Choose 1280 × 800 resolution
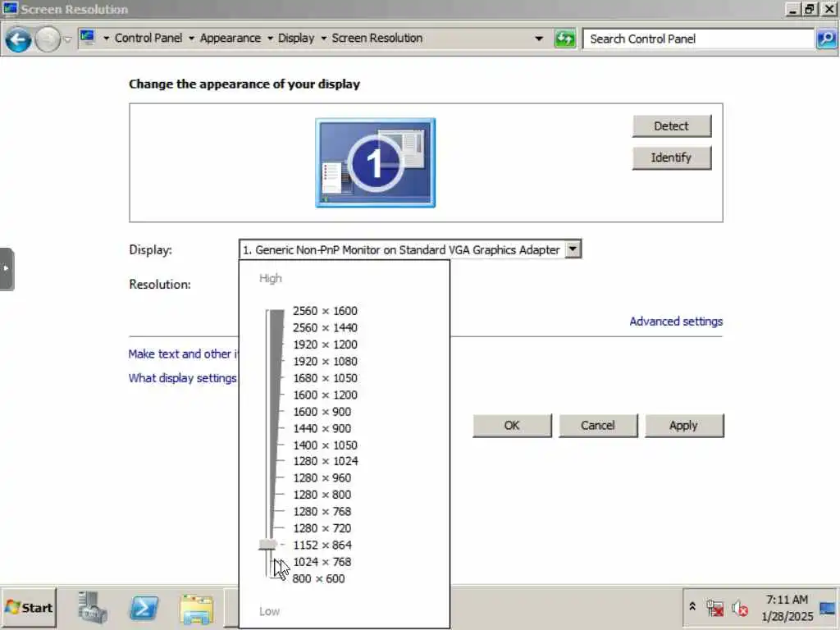 pos(322,495)
